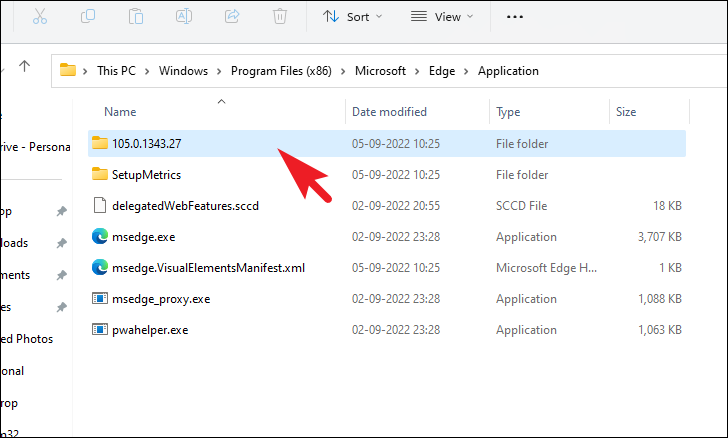Open the See more three-dots menu
This screenshot has height=438, width=728.
[514, 17]
